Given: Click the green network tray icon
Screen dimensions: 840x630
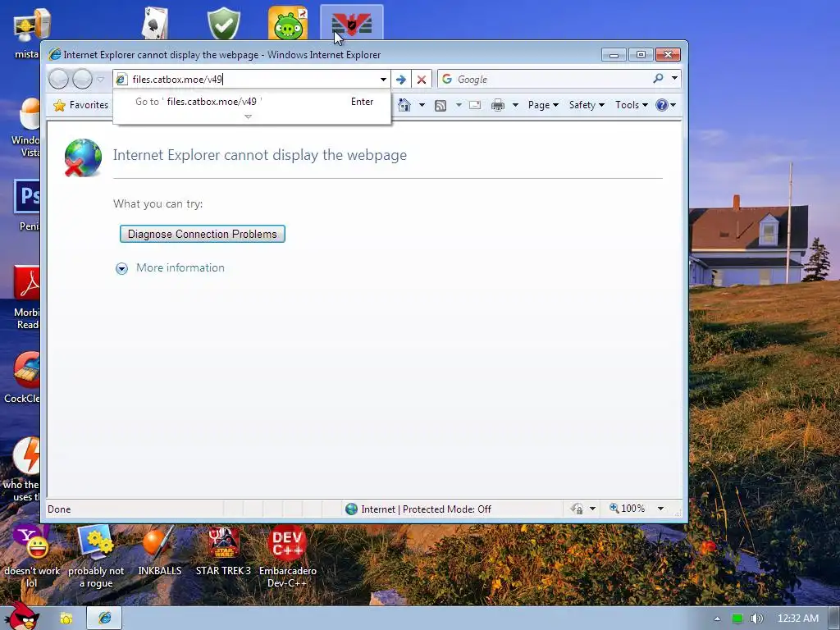Looking at the screenshot, I should (x=737, y=619).
